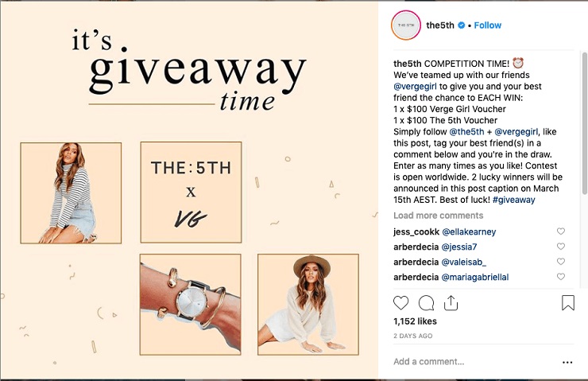Open the 1,152 likes list
This screenshot has width=588, height=381.
coord(415,321)
